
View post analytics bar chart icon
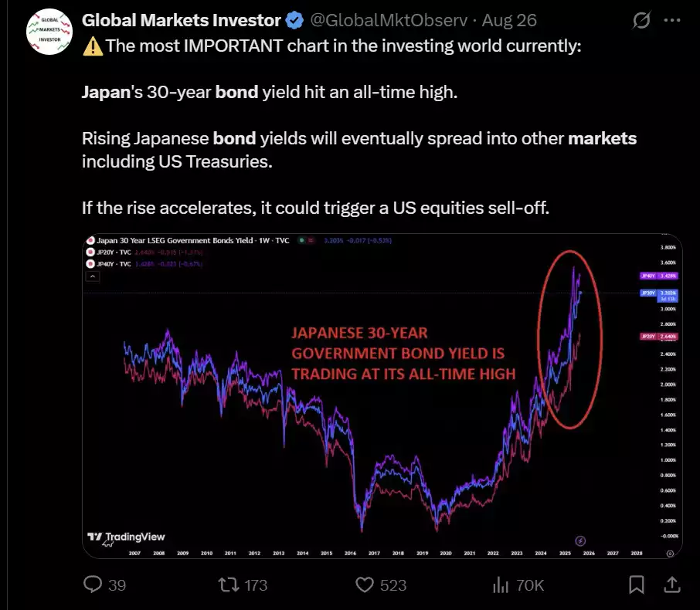[x=501, y=585]
